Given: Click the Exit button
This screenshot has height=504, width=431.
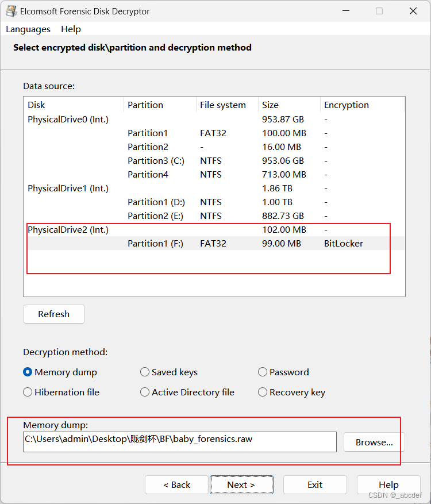Looking at the screenshot, I should click(x=315, y=484).
